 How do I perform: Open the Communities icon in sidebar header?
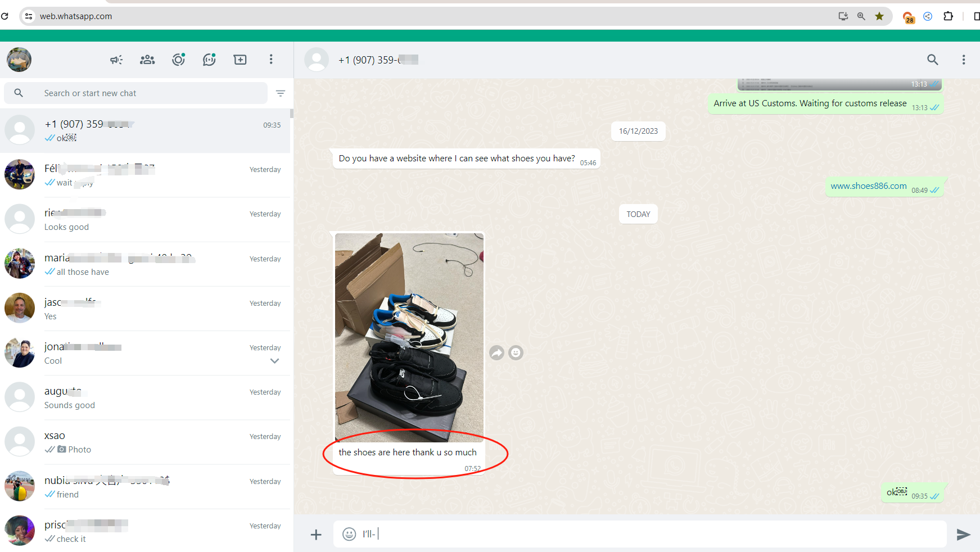click(147, 60)
